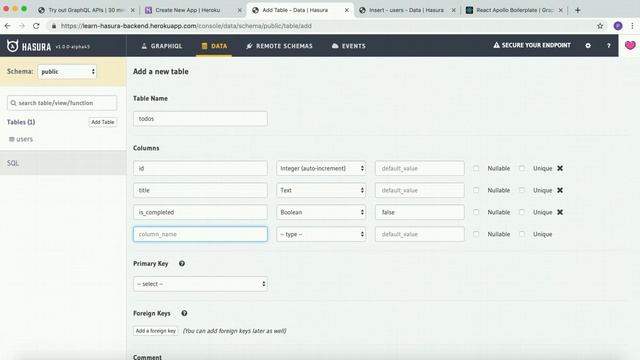640x360 pixels.
Task: Click Add a foreign key button
Action: pos(156,331)
